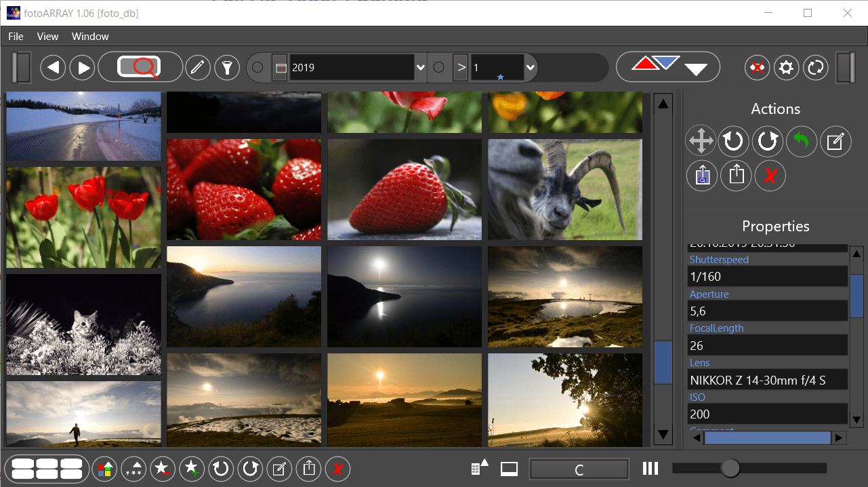Click the edit pencil-square icon in Actions
The width and height of the screenshot is (868, 487).
835,141
